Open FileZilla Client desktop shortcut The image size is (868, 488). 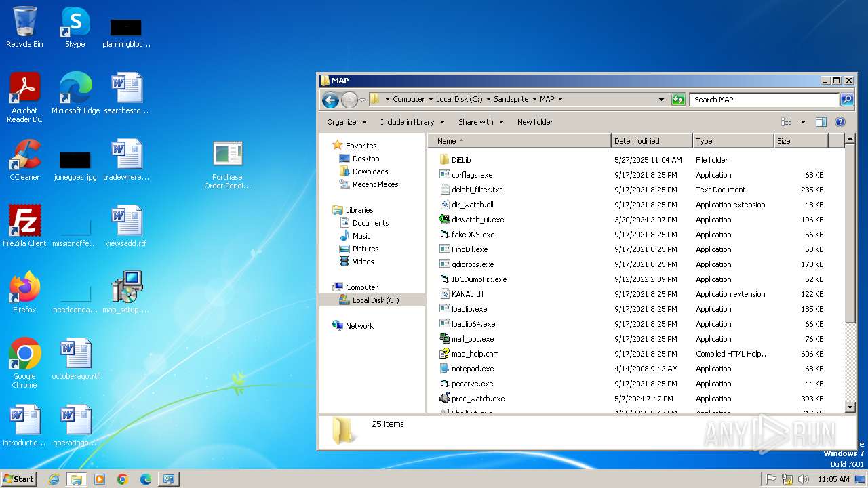pyautogui.click(x=24, y=226)
